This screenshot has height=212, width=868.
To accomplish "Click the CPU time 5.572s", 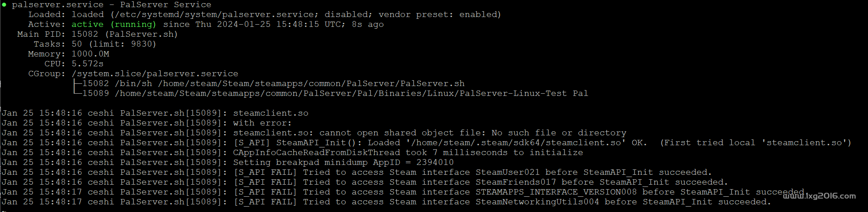I will [x=88, y=64].
